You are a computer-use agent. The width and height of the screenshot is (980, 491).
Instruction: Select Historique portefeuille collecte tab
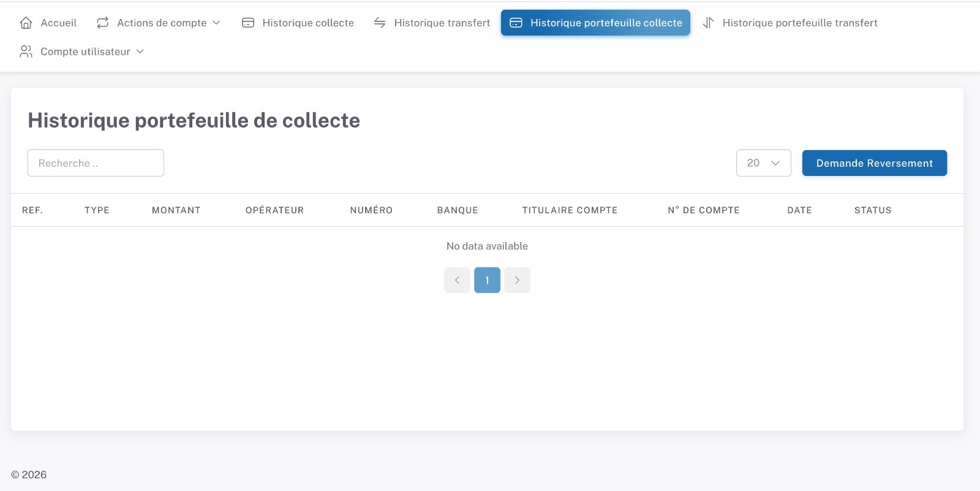click(x=595, y=23)
